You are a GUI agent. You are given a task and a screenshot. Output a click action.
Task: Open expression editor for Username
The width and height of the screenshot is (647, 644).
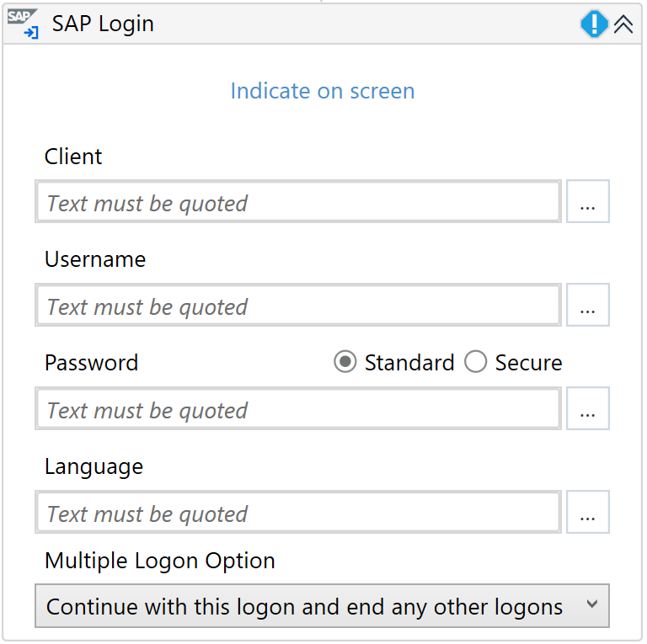click(x=587, y=305)
